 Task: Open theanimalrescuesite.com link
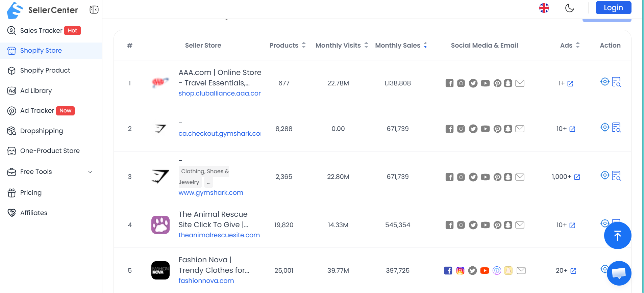tap(219, 235)
